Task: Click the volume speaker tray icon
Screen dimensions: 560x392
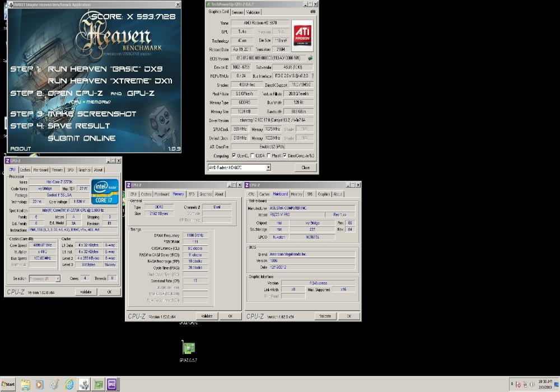Action: coord(532,385)
